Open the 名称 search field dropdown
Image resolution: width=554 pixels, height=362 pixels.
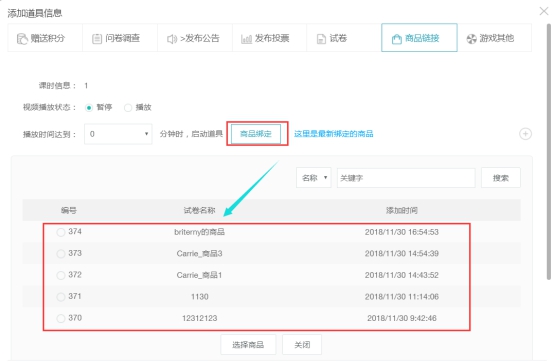click(x=314, y=178)
